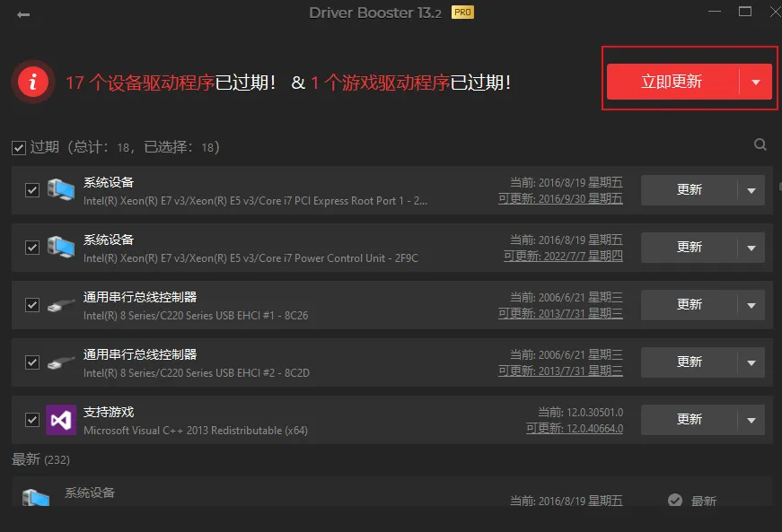Open 可更新: 2013/7/31 link for EHCI #2

coord(560,371)
